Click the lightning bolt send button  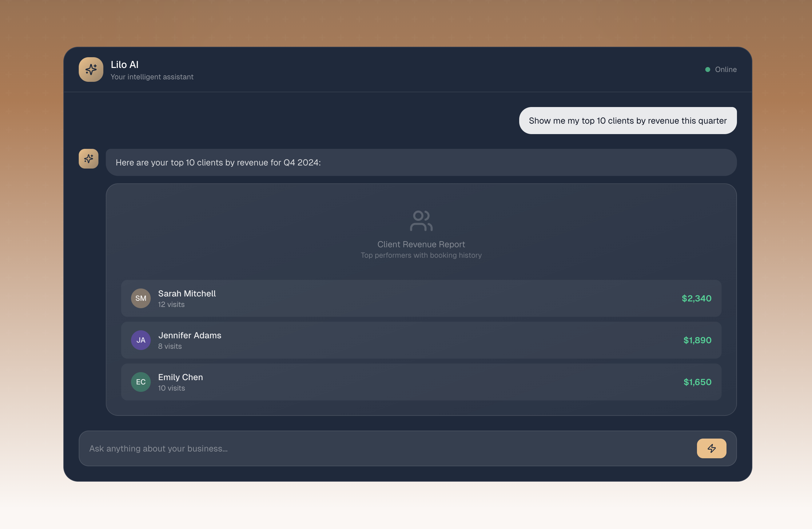[711, 448]
